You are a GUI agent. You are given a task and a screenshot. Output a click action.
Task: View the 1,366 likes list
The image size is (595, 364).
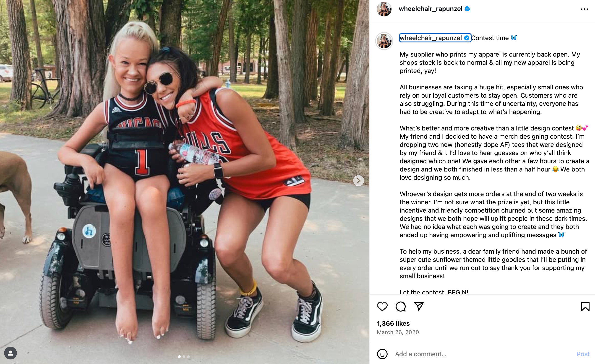tap(393, 323)
